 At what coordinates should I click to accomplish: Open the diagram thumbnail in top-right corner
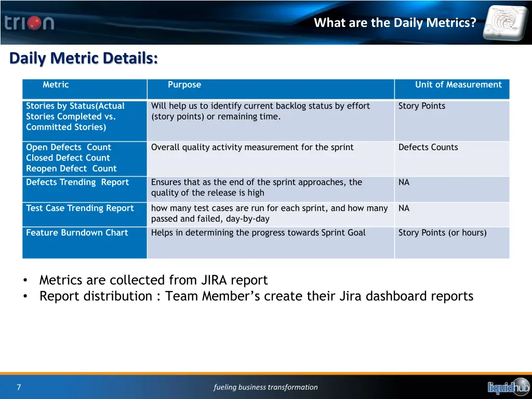tap(505, 22)
